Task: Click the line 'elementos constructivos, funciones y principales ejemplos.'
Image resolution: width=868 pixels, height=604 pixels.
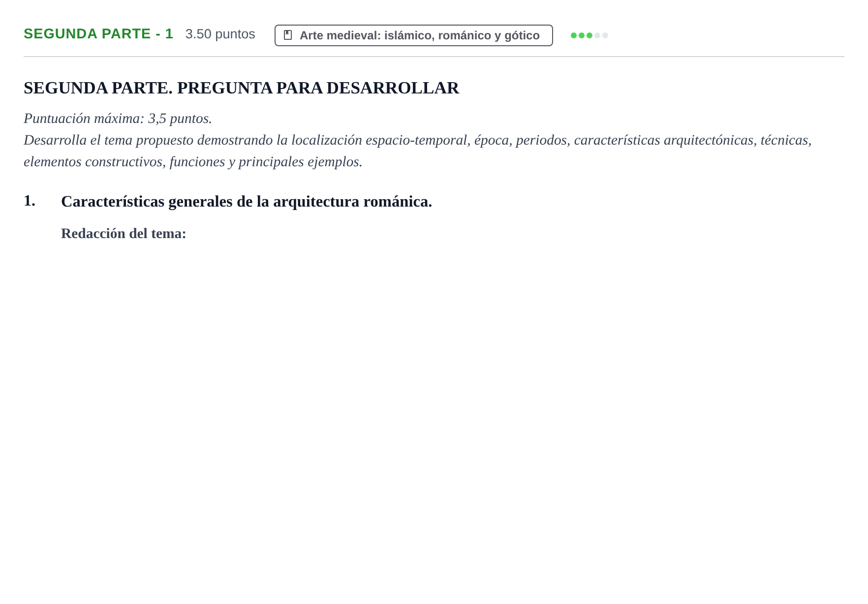Action: tap(193, 162)
